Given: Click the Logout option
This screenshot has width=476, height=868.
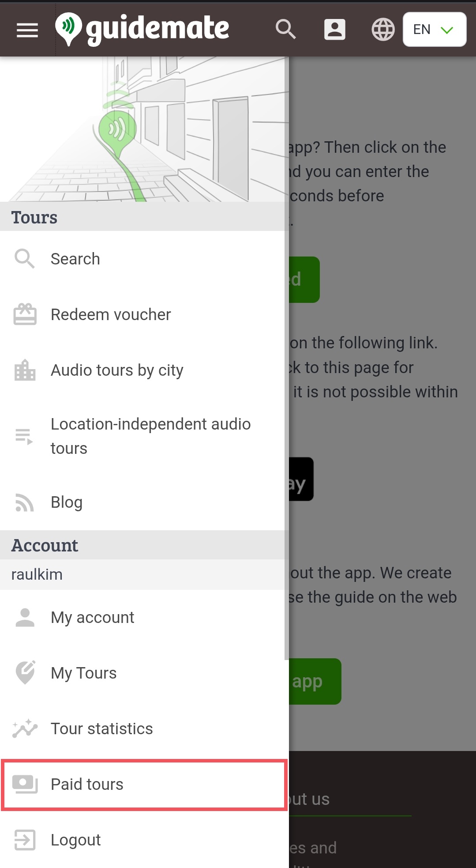Looking at the screenshot, I should tap(144, 840).
